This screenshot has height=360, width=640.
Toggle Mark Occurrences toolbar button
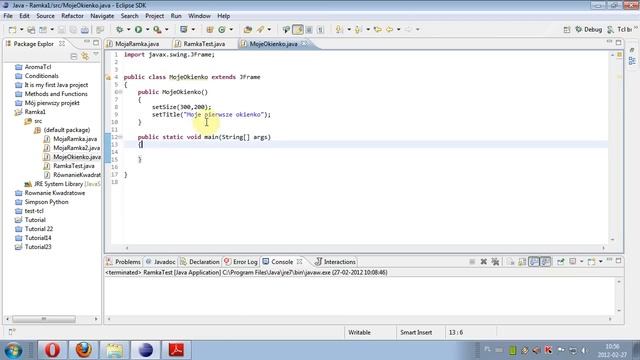pyautogui.click(x=298, y=29)
